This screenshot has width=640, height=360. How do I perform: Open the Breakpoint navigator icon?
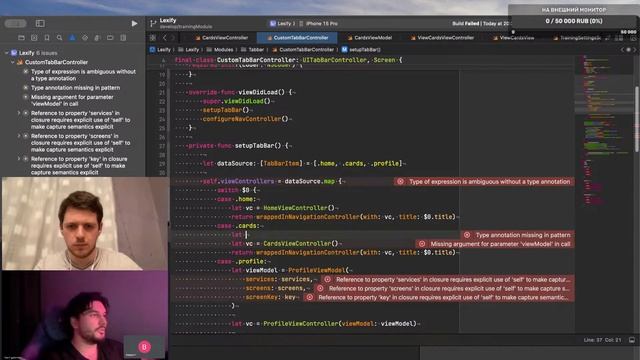click(110, 38)
